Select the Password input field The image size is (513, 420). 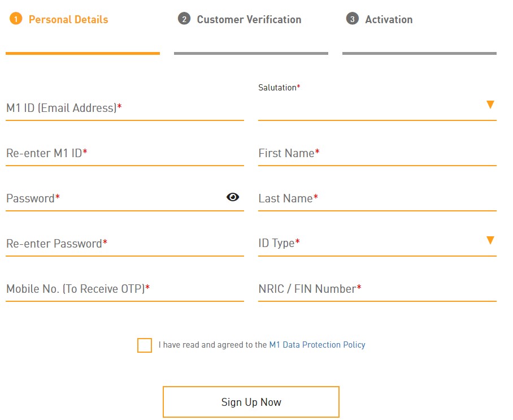click(x=113, y=198)
